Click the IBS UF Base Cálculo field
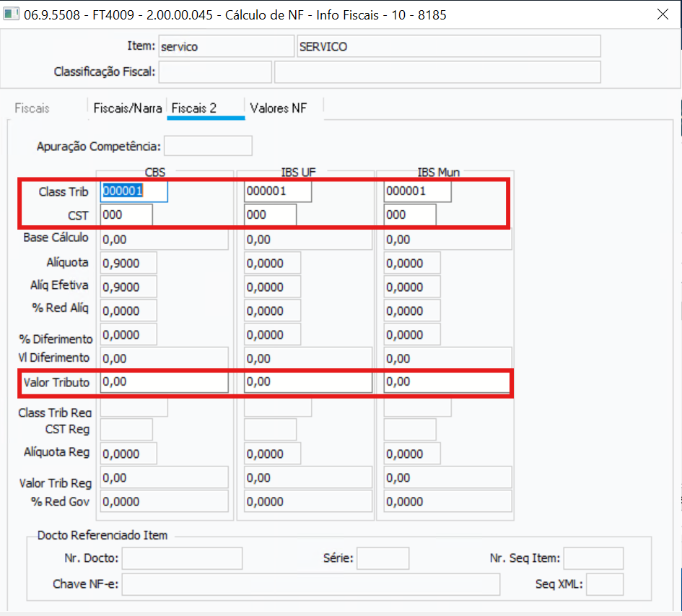 [x=308, y=240]
